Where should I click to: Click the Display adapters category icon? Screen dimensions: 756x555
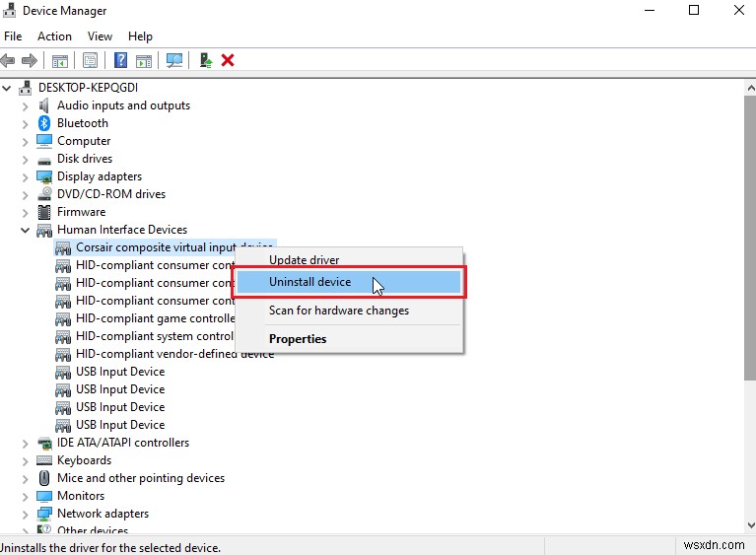(44, 177)
